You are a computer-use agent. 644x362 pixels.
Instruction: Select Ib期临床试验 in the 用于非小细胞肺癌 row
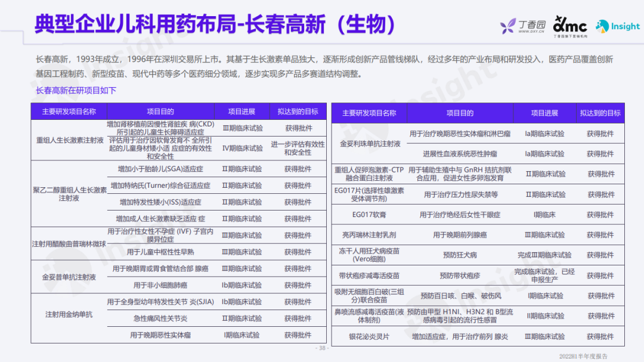click(x=241, y=286)
